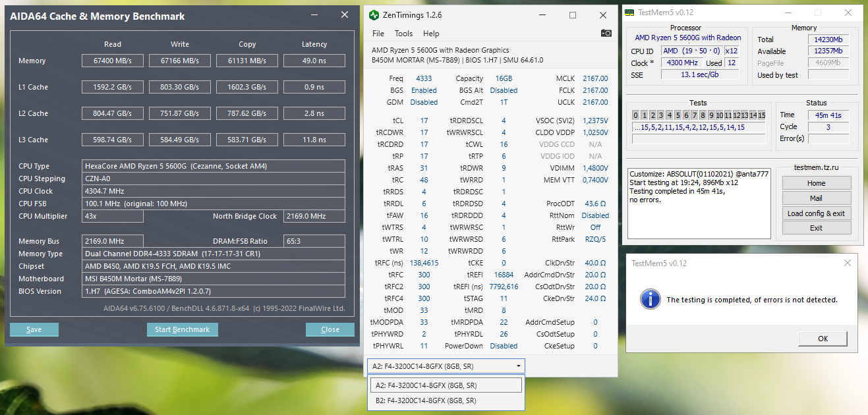868x415 pixels.
Task: Click the TestMem5 title bar memory icon
Action: (x=629, y=13)
